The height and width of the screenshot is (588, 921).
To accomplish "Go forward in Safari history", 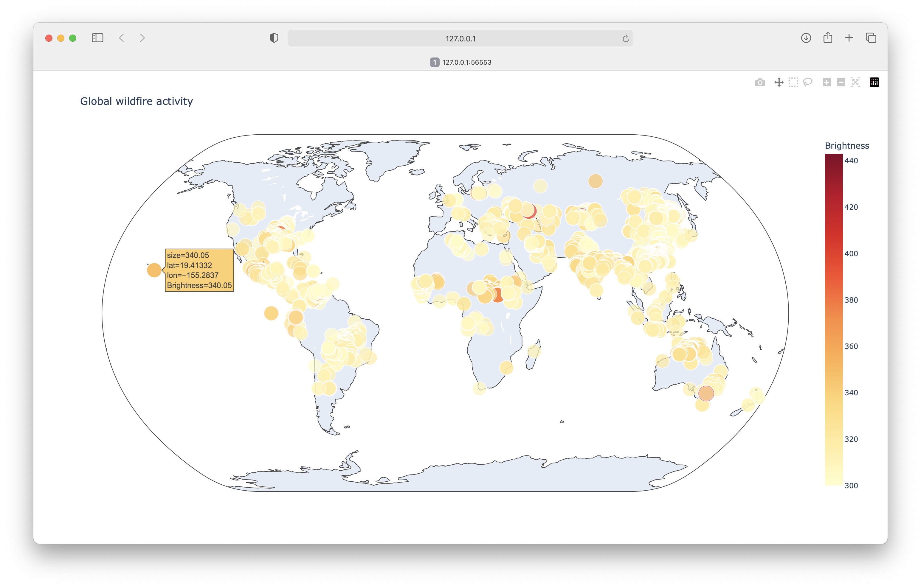I will point(142,38).
